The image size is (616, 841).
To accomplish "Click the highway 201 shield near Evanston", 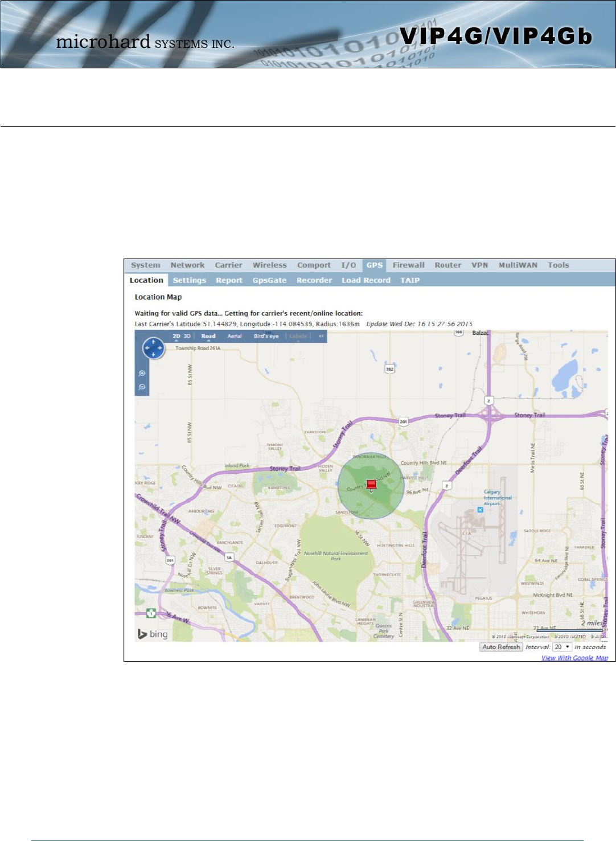I will 403,422.
